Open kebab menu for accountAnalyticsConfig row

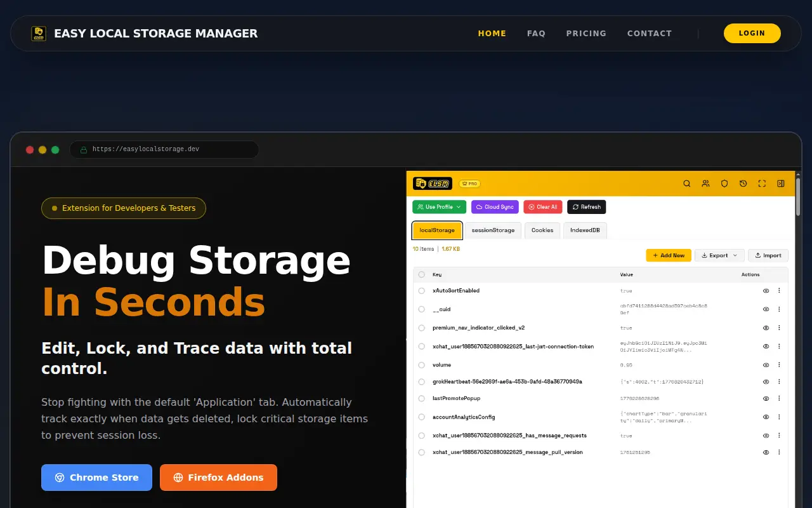(x=779, y=417)
